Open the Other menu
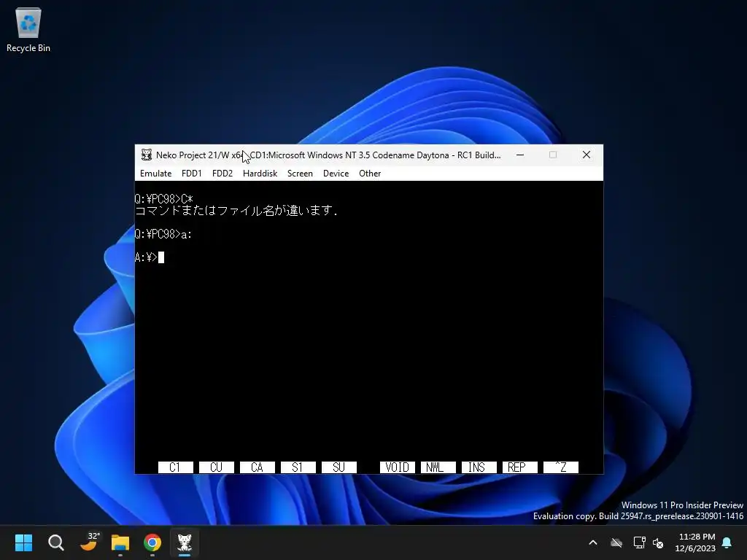The image size is (747, 560). [x=370, y=174]
